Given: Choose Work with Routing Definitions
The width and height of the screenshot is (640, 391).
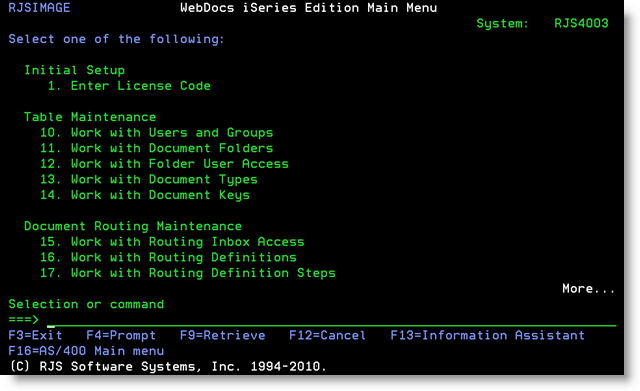Looking at the screenshot, I should point(168,258).
